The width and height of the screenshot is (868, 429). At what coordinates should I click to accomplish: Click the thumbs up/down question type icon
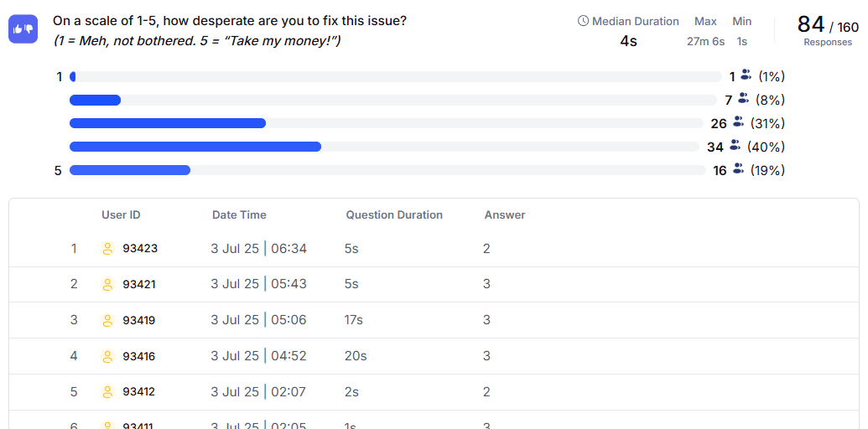(23, 29)
